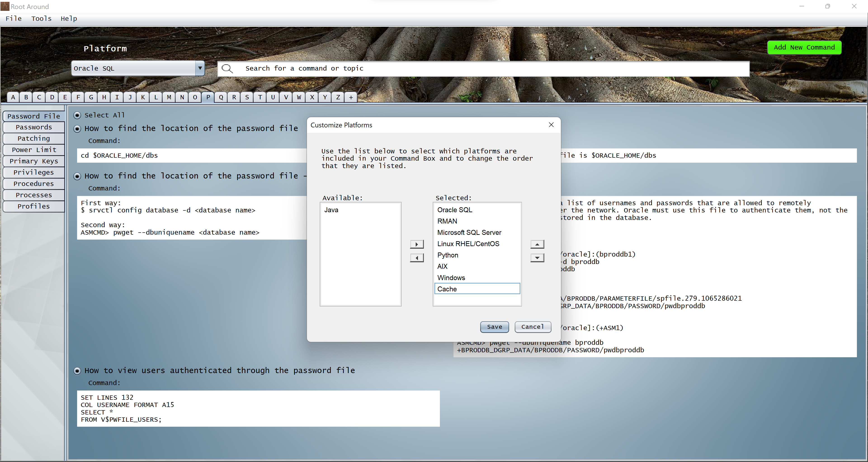Select the letter S tab
The height and width of the screenshot is (462, 868).
pos(247,98)
